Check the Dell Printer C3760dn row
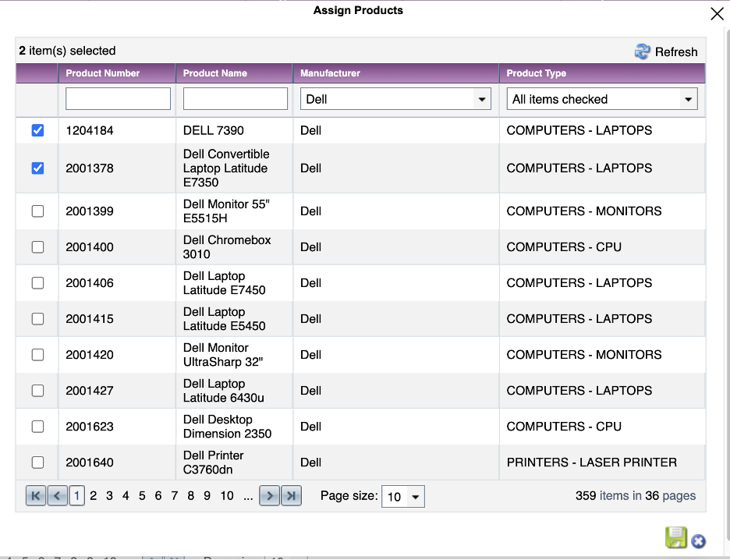730x560 pixels. click(x=37, y=463)
